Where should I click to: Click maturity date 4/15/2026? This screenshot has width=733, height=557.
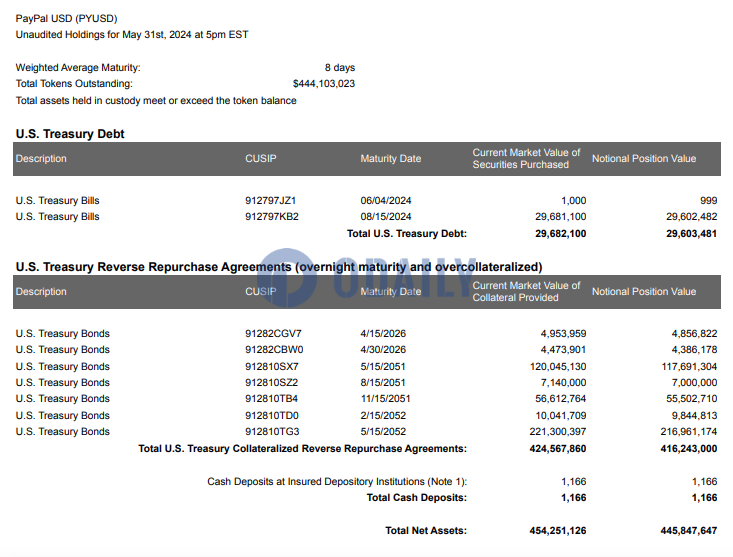[383, 334]
